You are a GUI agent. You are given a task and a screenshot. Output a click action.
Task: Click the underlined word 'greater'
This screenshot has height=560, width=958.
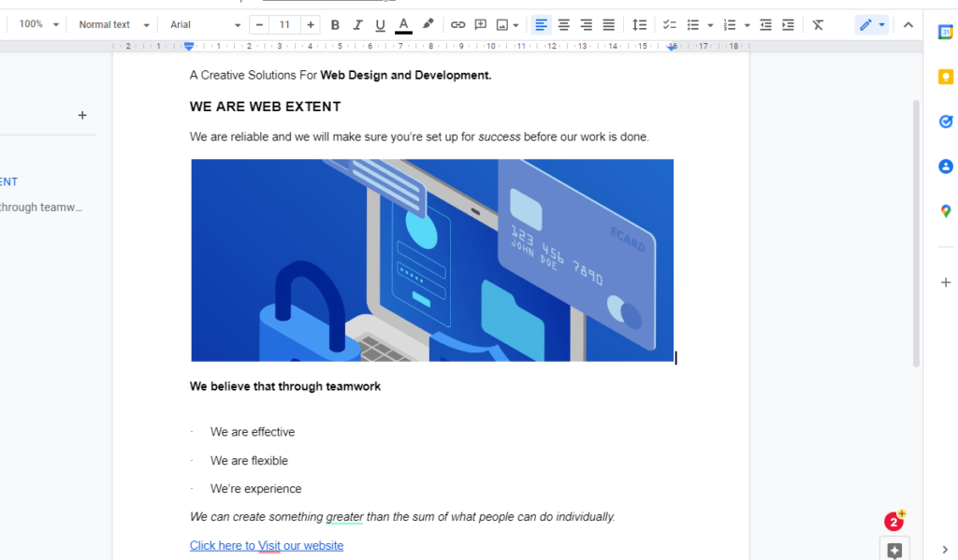point(344,517)
